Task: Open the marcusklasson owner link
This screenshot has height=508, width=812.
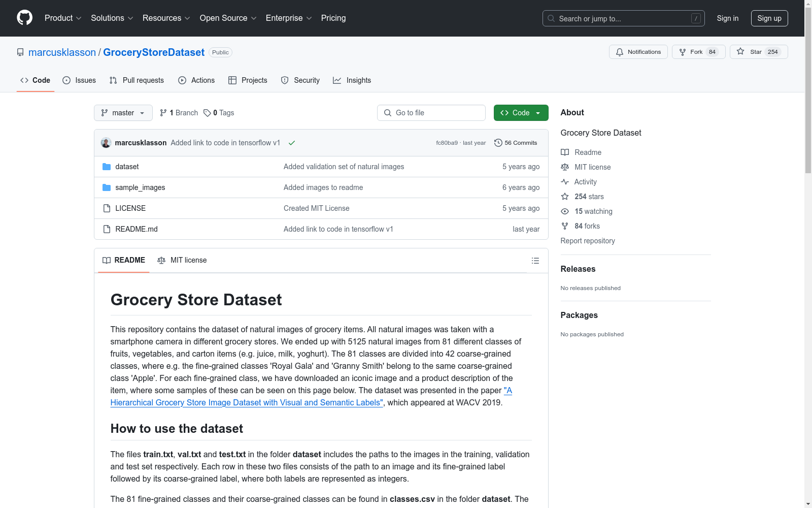Action: (62, 52)
